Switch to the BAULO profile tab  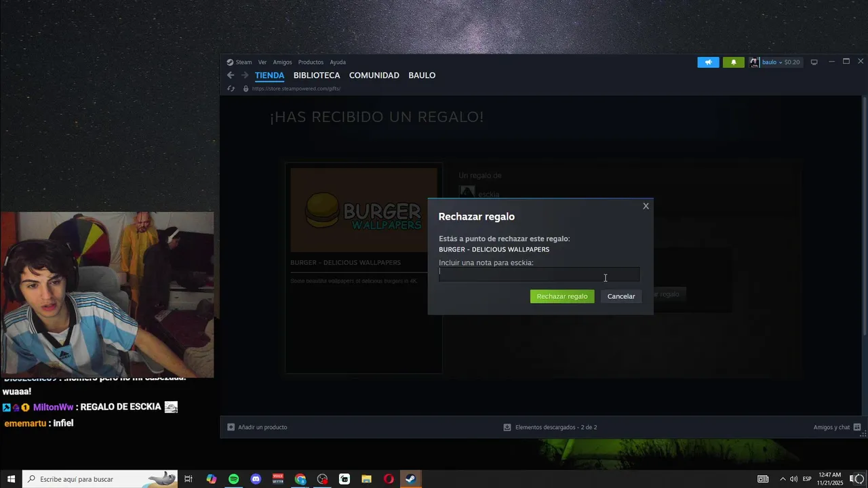click(x=422, y=75)
